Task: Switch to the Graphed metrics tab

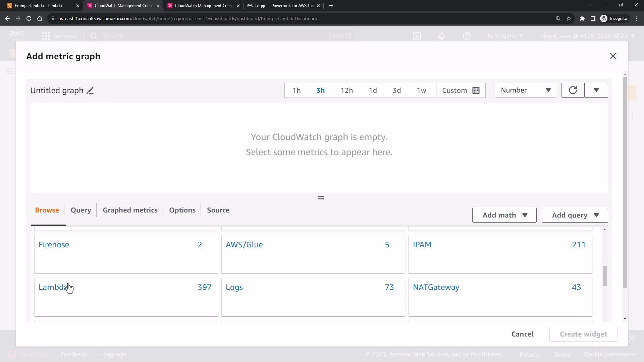Action: click(x=130, y=210)
